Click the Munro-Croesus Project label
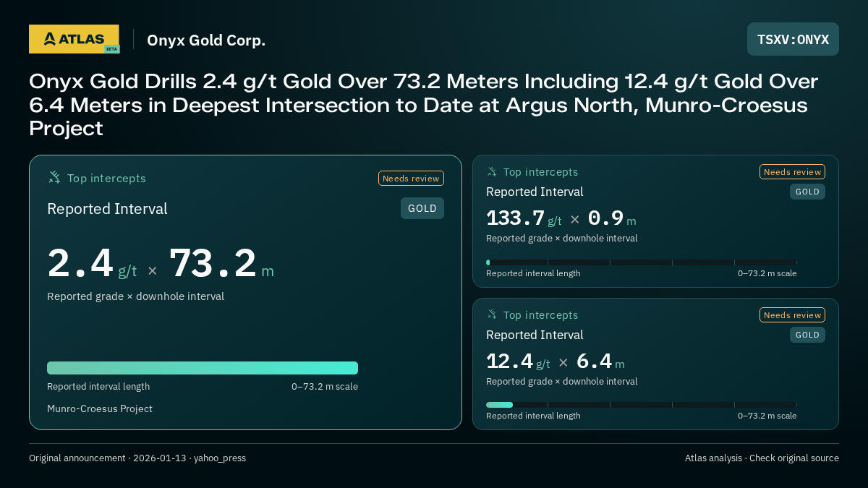The height and width of the screenshot is (488, 868). [100, 408]
